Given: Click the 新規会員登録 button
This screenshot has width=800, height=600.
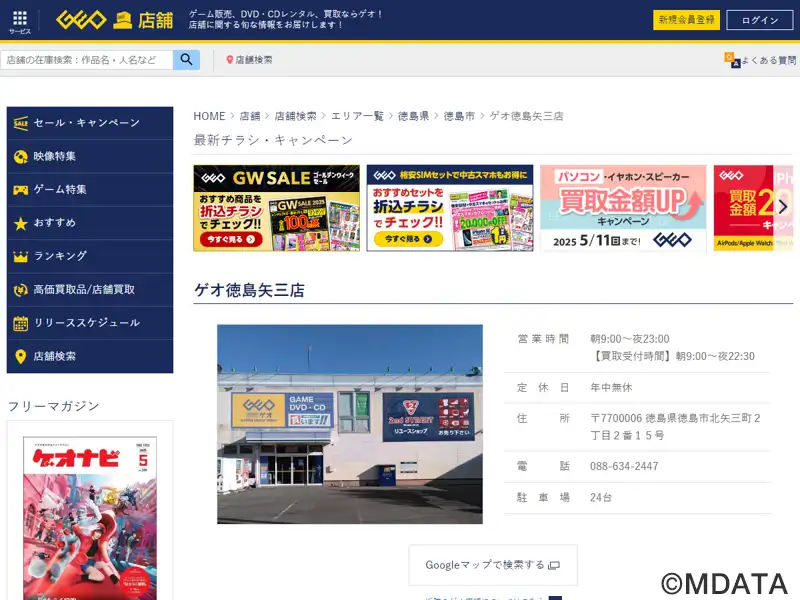Looking at the screenshot, I should pyautogui.click(x=686, y=20).
